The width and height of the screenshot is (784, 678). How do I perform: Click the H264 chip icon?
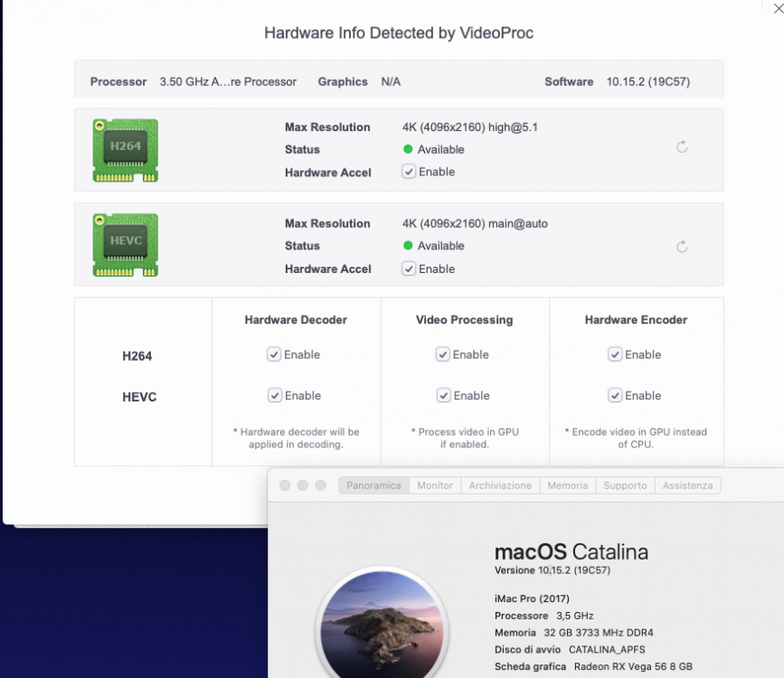[x=126, y=150]
